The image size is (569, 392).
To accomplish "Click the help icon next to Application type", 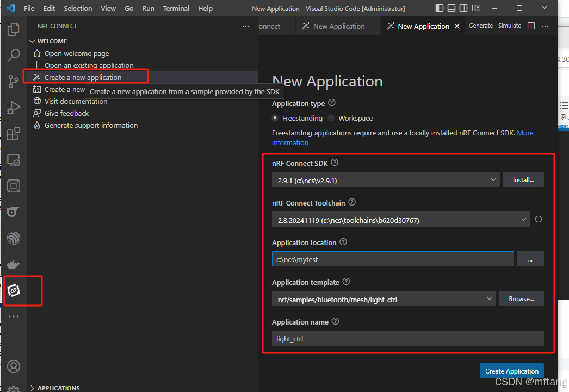I will coord(332,103).
